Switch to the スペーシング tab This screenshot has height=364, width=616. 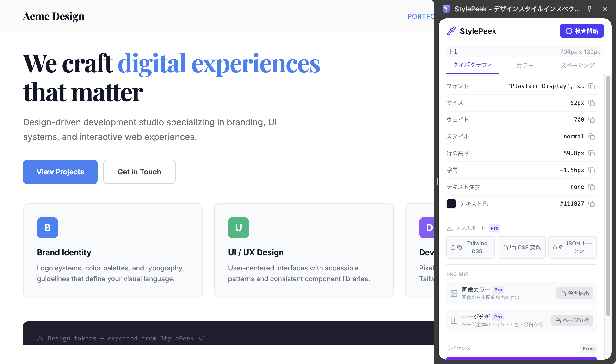pyautogui.click(x=577, y=65)
